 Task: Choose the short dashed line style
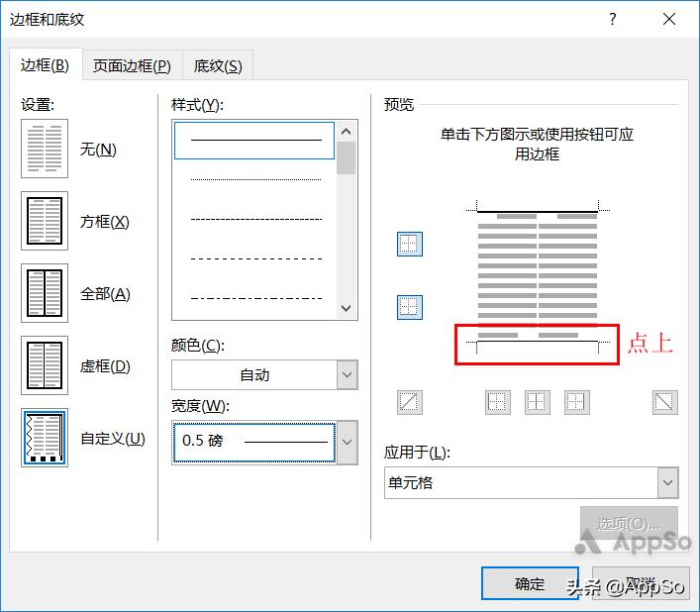pos(255,219)
